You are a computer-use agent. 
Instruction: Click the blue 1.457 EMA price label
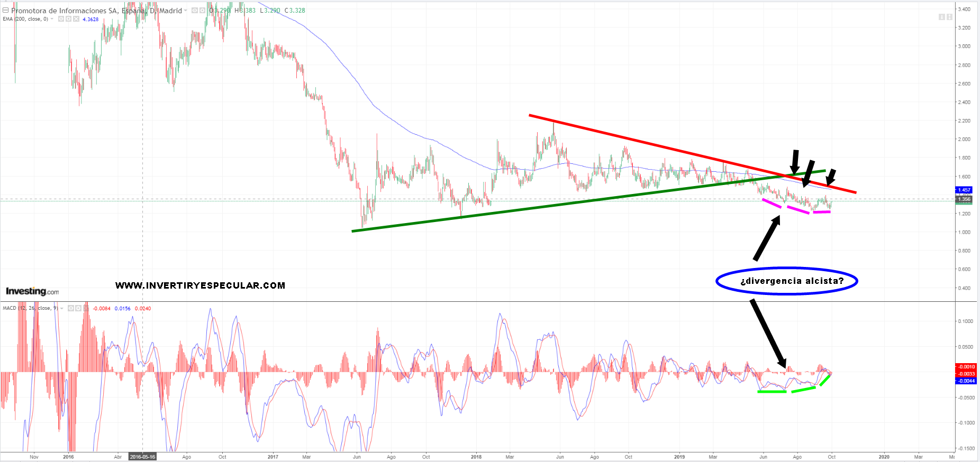(964, 190)
